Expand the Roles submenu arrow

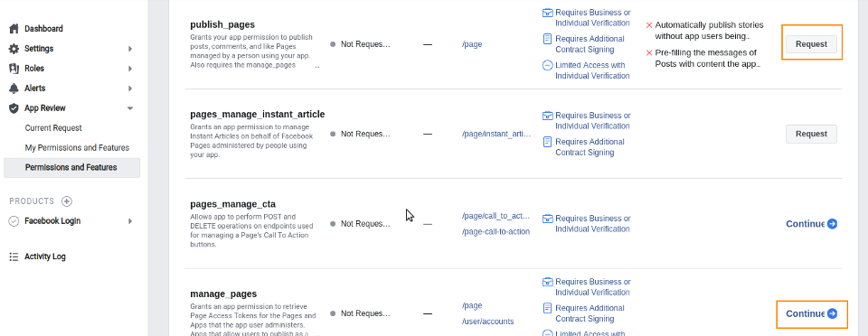point(130,69)
